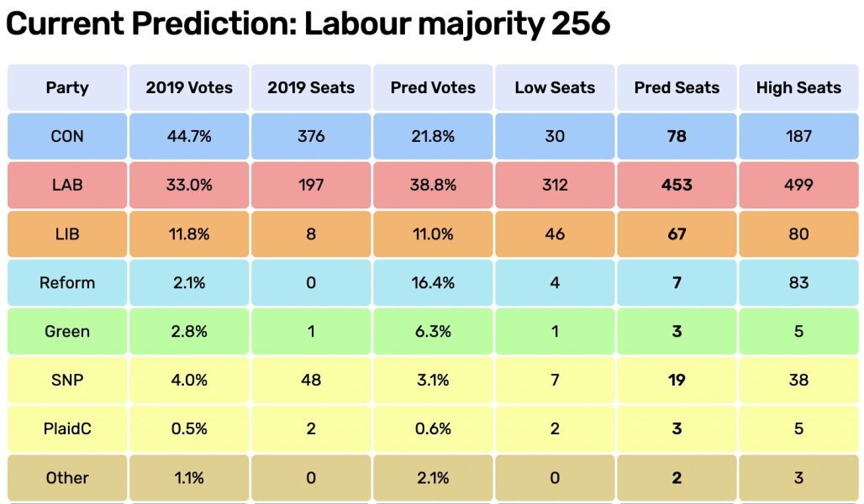Image resolution: width=864 pixels, height=504 pixels.
Task: Click the 2019 Votes column header
Action: 189,87
